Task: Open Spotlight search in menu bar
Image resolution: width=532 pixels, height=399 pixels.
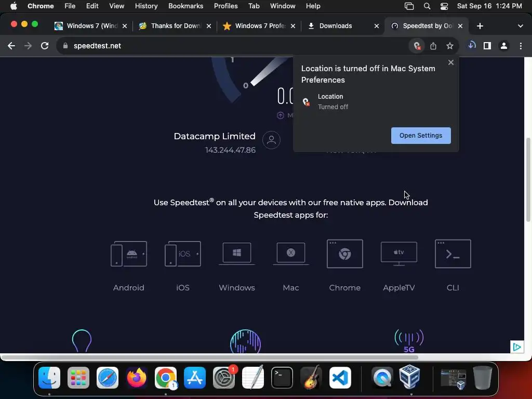Action: click(x=427, y=6)
